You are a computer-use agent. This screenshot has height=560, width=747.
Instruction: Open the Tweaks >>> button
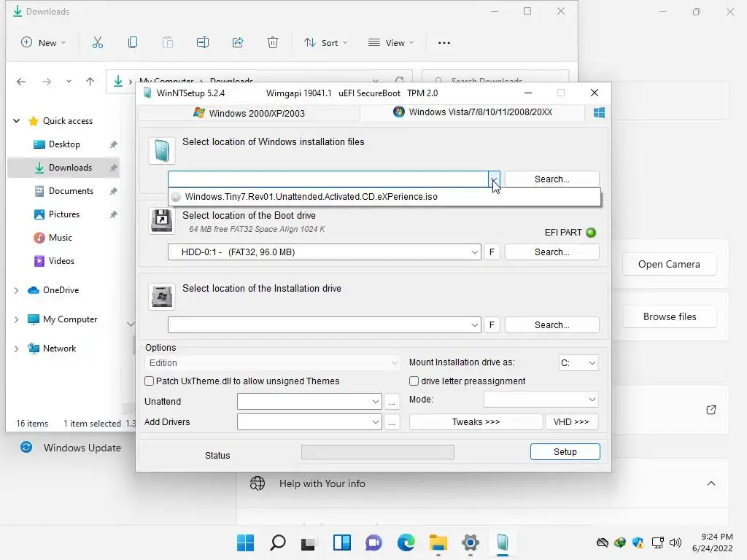pos(476,422)
